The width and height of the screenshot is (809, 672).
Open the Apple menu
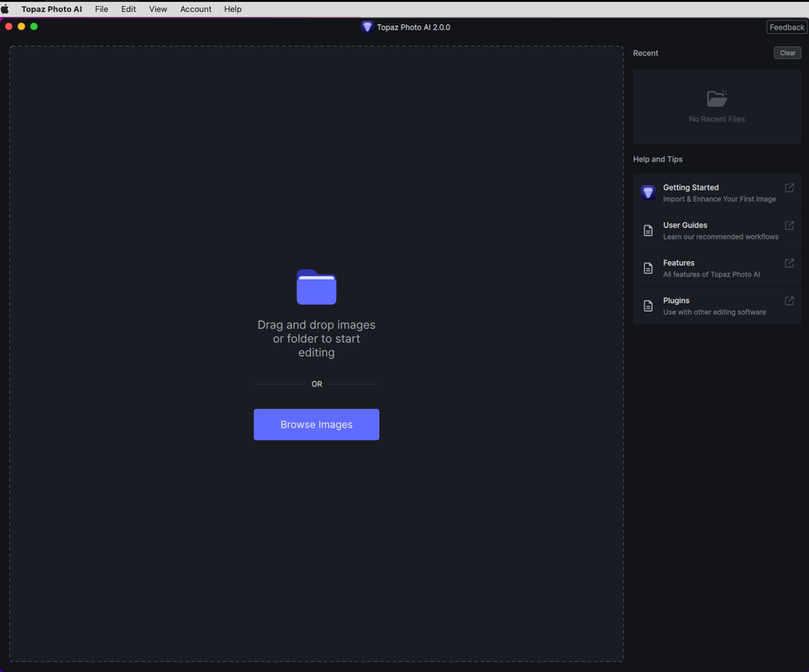point(5,8)
